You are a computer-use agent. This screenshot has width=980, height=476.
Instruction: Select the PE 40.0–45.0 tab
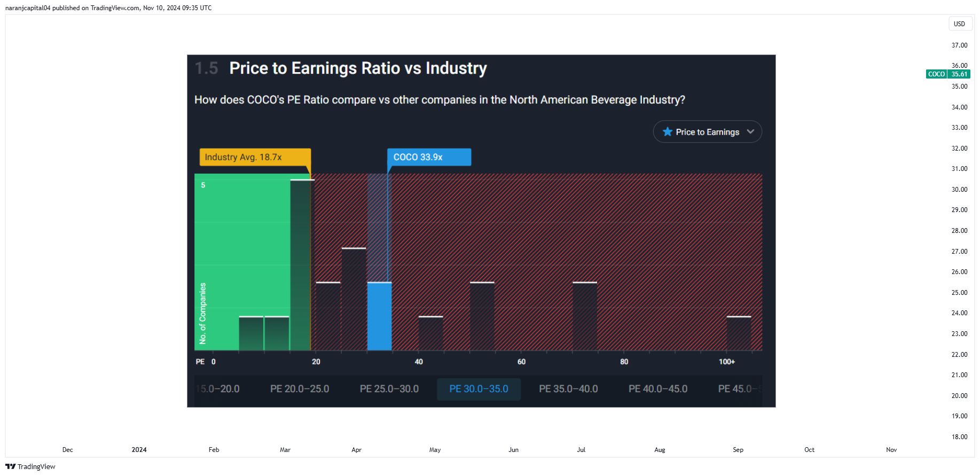tap(658, 389)
